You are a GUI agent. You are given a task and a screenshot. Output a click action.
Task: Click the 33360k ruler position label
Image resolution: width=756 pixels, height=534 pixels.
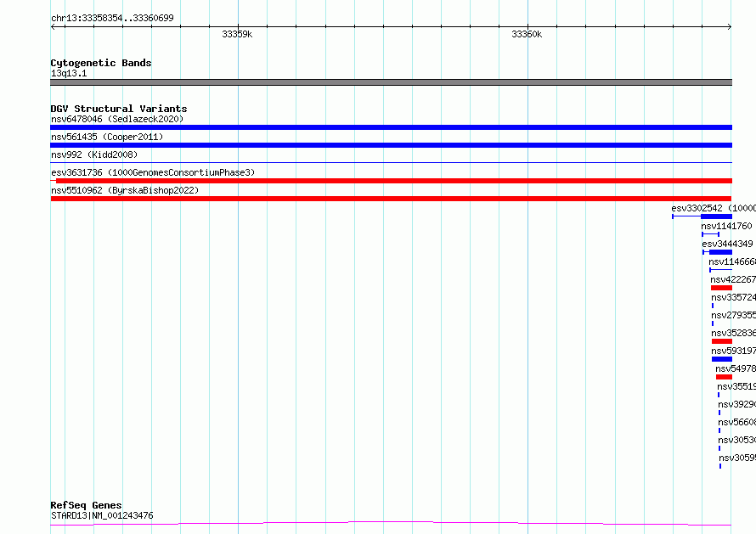[527, 34]
